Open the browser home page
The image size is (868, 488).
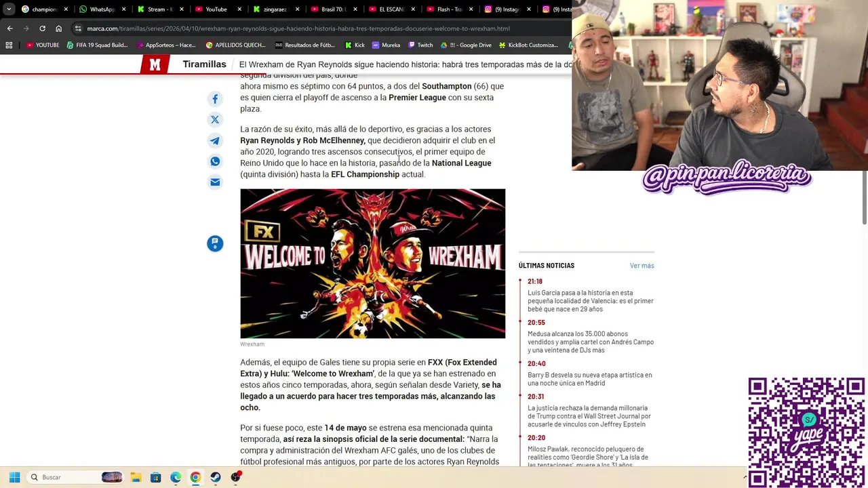[x=58, y=28]
